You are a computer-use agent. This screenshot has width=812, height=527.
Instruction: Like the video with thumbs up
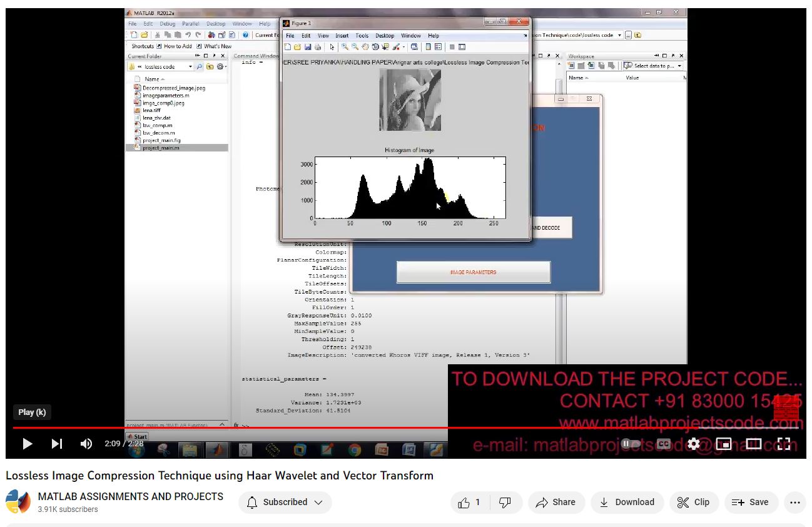(469, 502)
